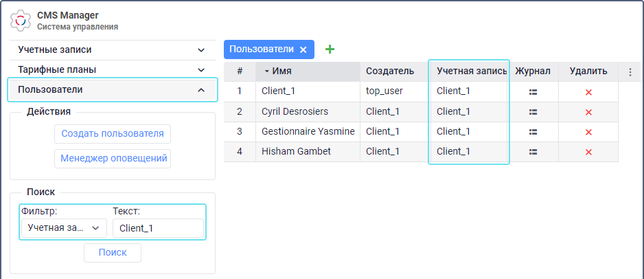Close the Пользователи tab
644x279 pixels.
click(x=303, y=49)
